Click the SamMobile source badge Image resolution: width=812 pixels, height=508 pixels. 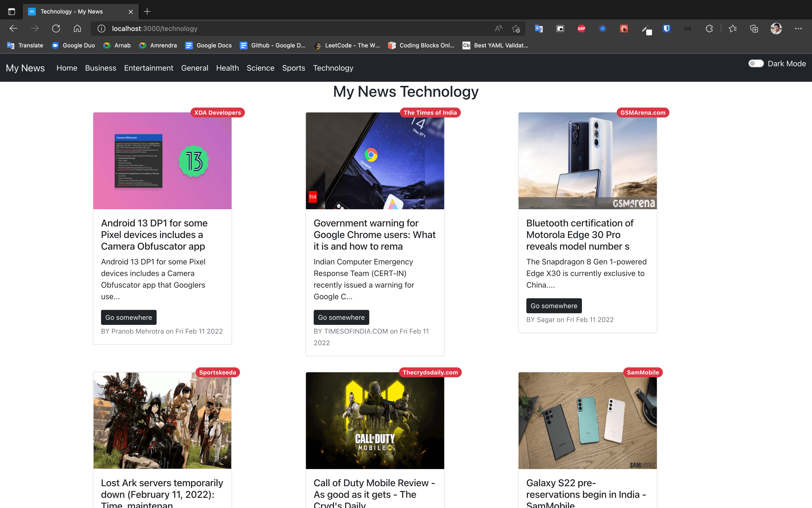[x=643, y=372]
